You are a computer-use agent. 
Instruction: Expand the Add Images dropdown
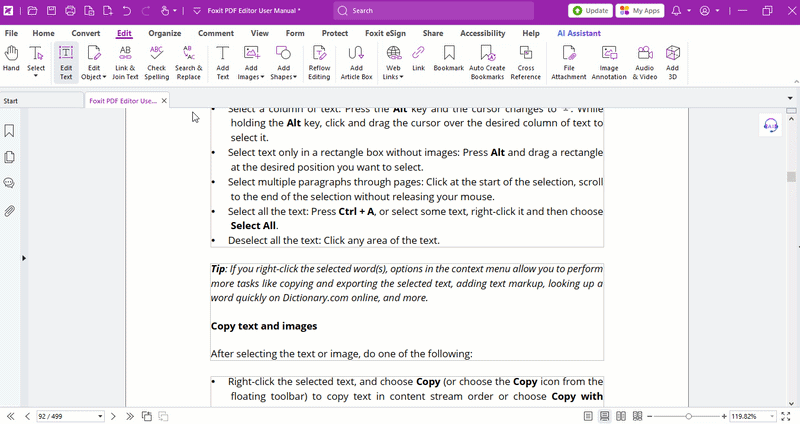tap(262, 77)
